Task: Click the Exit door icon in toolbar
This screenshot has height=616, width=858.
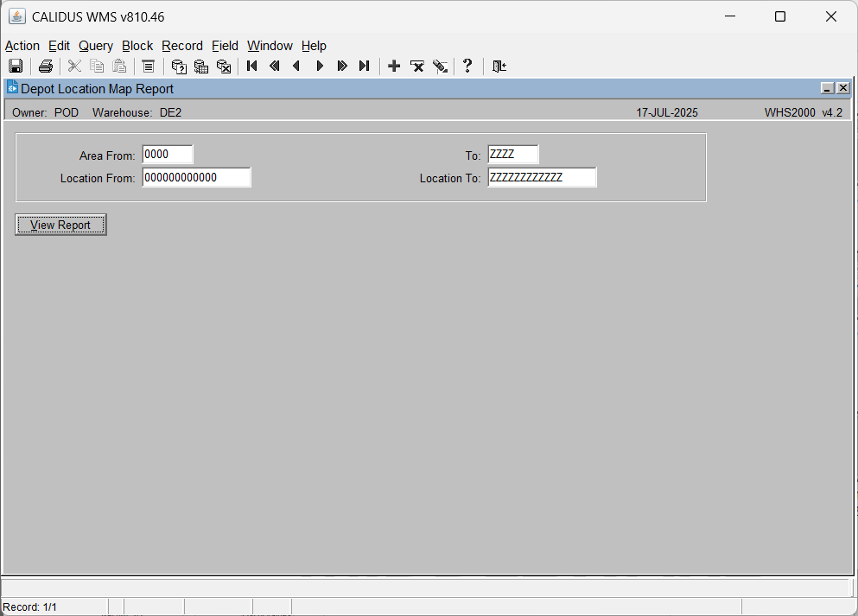Action: 499,67
